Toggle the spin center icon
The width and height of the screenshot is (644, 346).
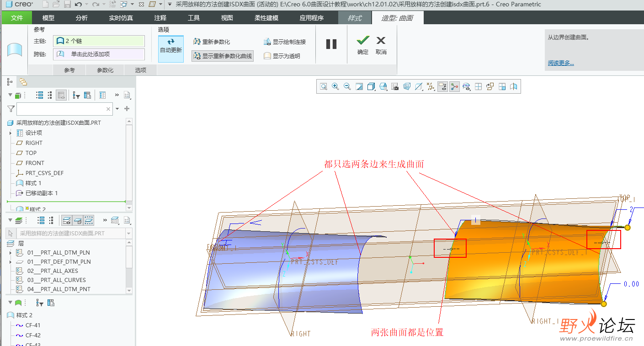pos(454,86)
